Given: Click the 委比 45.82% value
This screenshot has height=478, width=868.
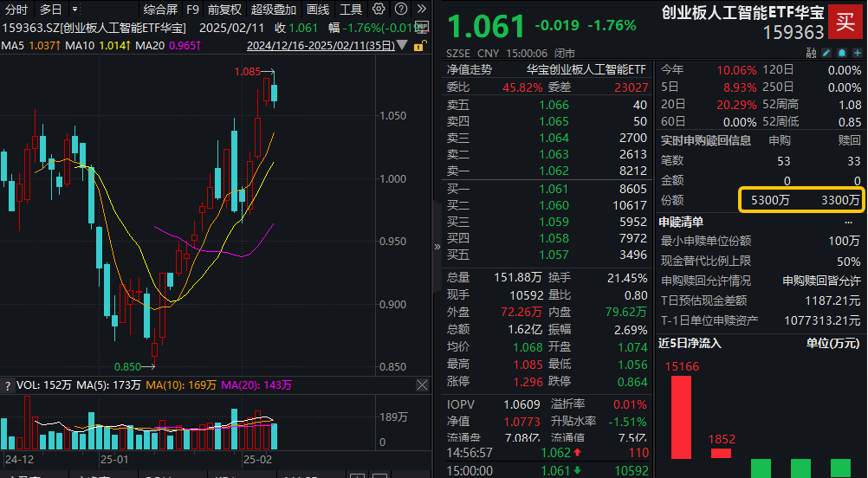Looking at the screenshot, I should 522,87.
